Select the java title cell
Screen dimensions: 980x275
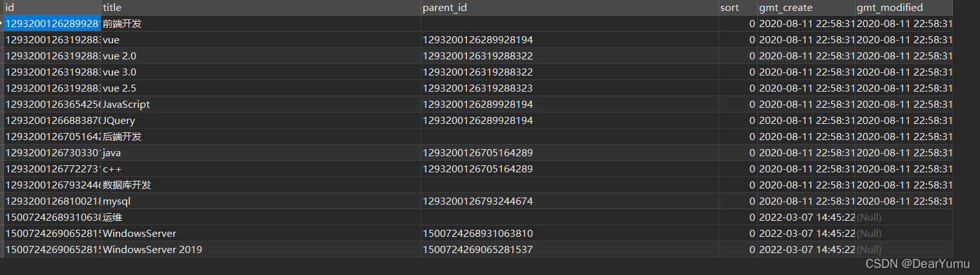click(x=261, y=153)
